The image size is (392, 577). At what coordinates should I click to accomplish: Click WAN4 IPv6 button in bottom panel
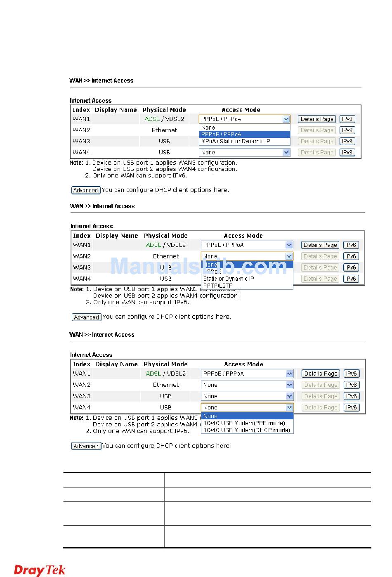[352, 407]
